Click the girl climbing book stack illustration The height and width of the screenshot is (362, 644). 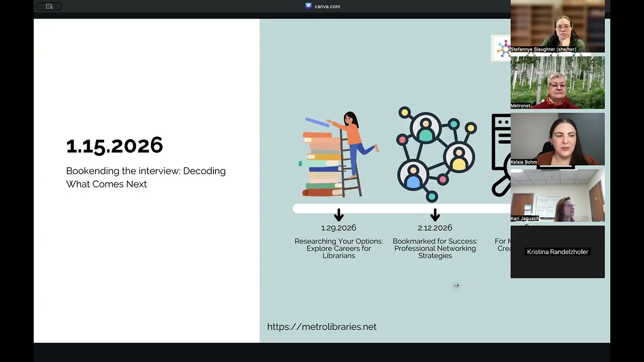339,154
